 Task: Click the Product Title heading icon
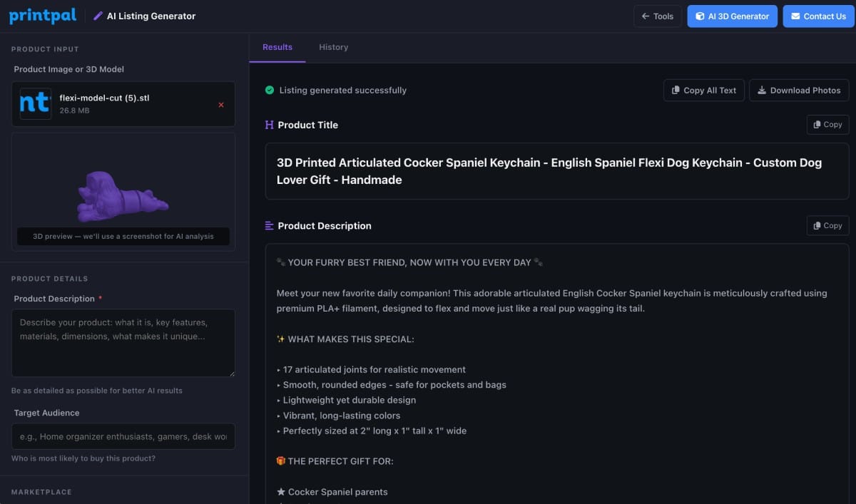269,125
